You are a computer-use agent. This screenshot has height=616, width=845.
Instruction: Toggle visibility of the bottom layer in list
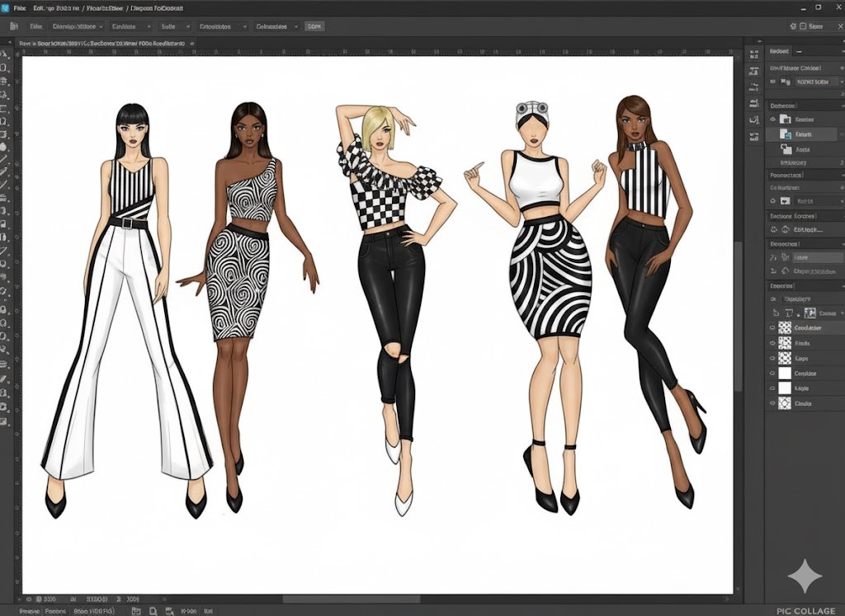[x=772, y=403]
